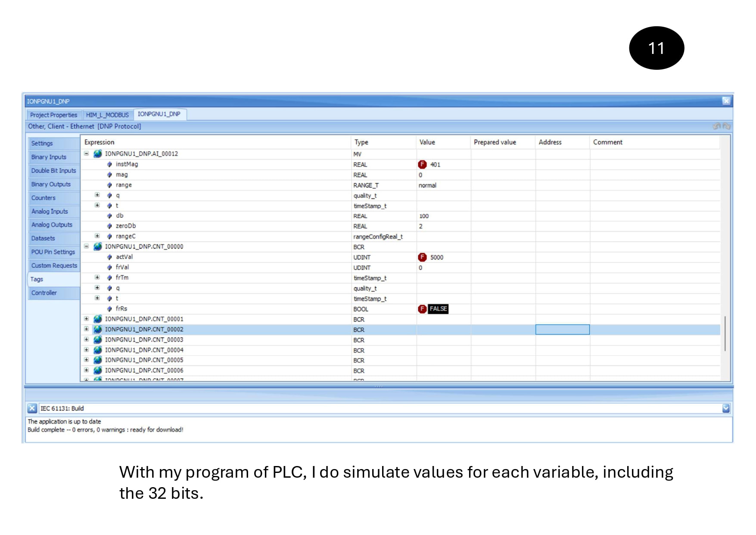Expand the IONPGNU1_DNP.CNT_00001 tree node
This screenshot has height=535, width=756.
(87, 319)
